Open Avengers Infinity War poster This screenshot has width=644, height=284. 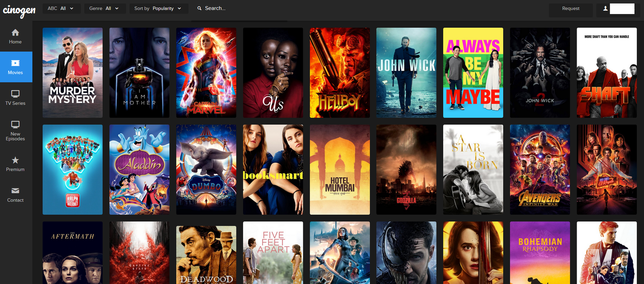540,170
